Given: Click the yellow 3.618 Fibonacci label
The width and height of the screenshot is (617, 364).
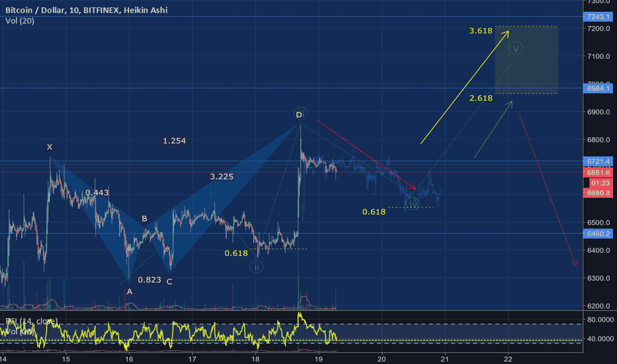Looking at the screenshot, I should [481, 30].
